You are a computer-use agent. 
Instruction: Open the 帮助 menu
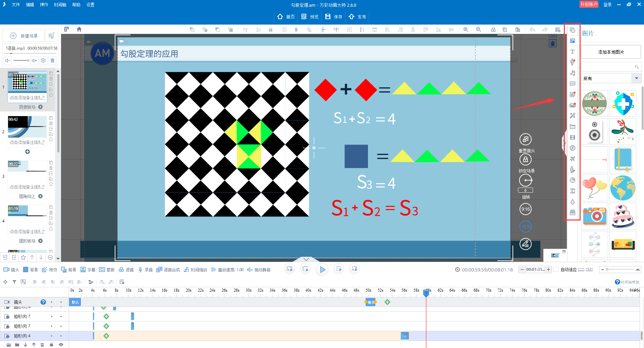[76, 5]
